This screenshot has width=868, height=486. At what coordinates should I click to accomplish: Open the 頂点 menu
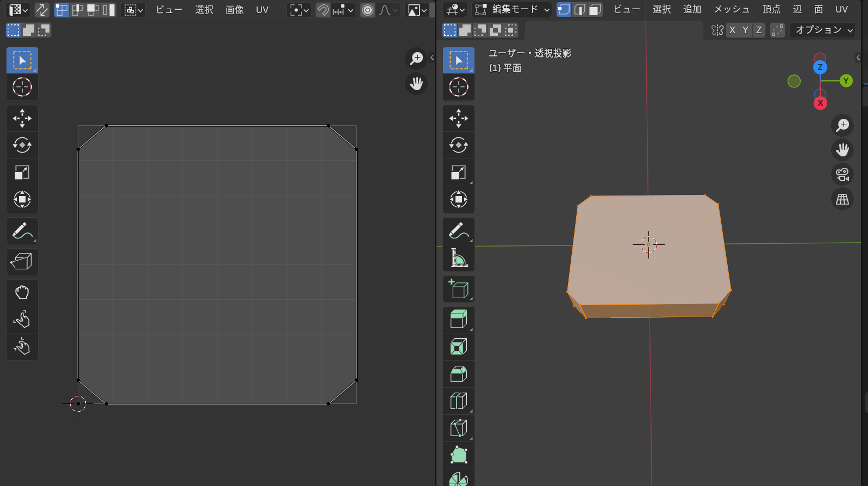pos(771,9)
